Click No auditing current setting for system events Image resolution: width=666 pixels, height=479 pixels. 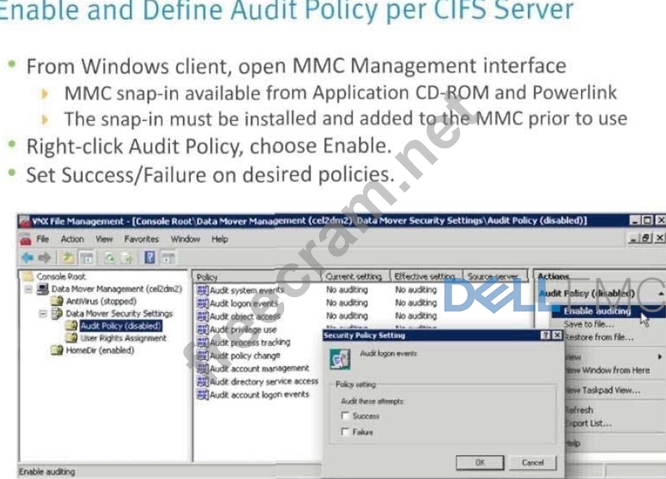coord(347,290)
